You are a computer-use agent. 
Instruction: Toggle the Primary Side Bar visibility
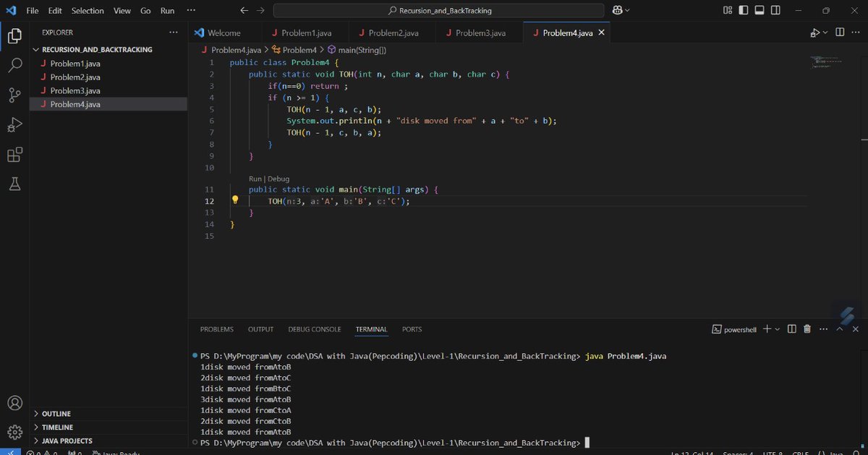click(744, 11)
